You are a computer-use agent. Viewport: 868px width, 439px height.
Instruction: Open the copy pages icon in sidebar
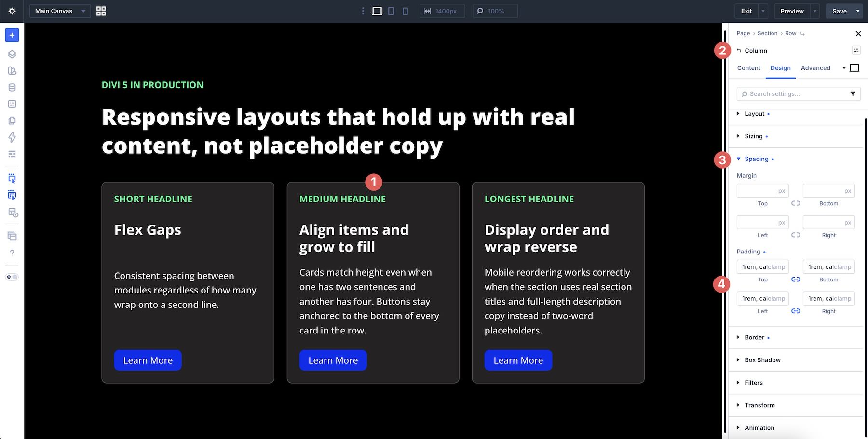(12, 120)
